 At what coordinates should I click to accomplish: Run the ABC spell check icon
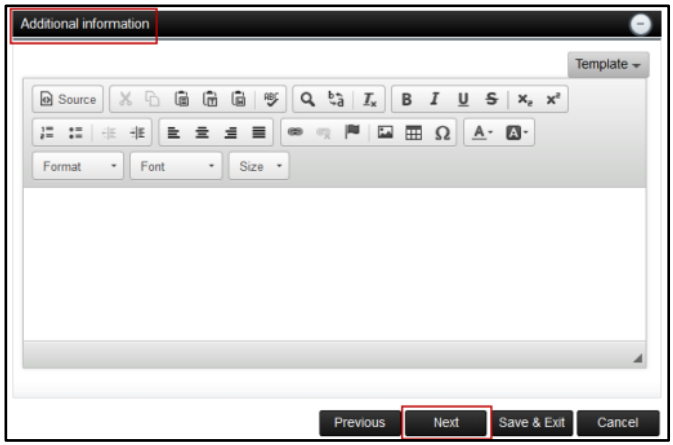click(271, 99)
